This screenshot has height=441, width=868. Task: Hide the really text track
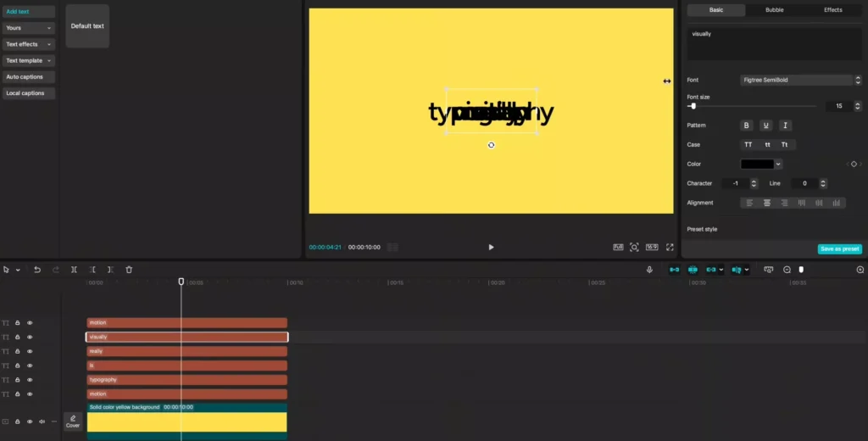coord(30,351)
